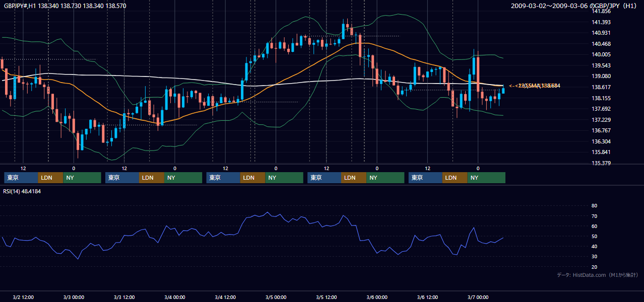Select the 138.617 price label
This screenshot has height=302, width=644.
602,87
